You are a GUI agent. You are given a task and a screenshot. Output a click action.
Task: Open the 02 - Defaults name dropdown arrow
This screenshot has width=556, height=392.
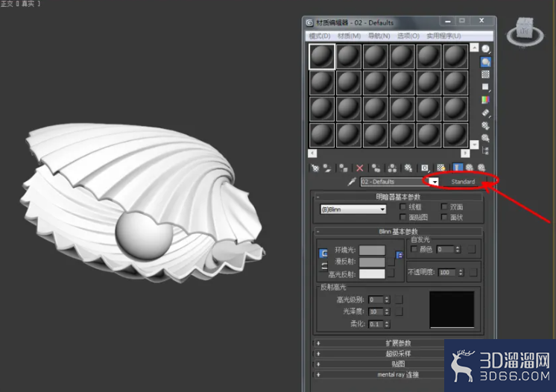pyautogui.click(x=434, y=182)
